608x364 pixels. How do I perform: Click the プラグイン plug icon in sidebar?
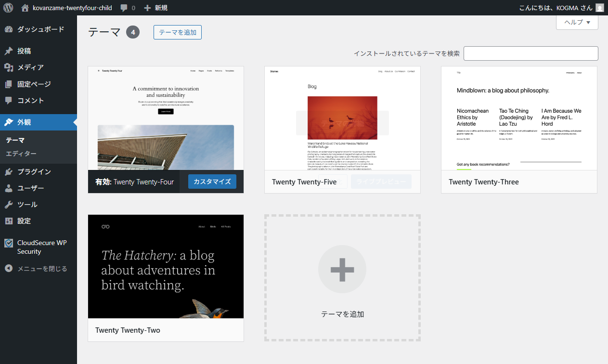point(9,172)
